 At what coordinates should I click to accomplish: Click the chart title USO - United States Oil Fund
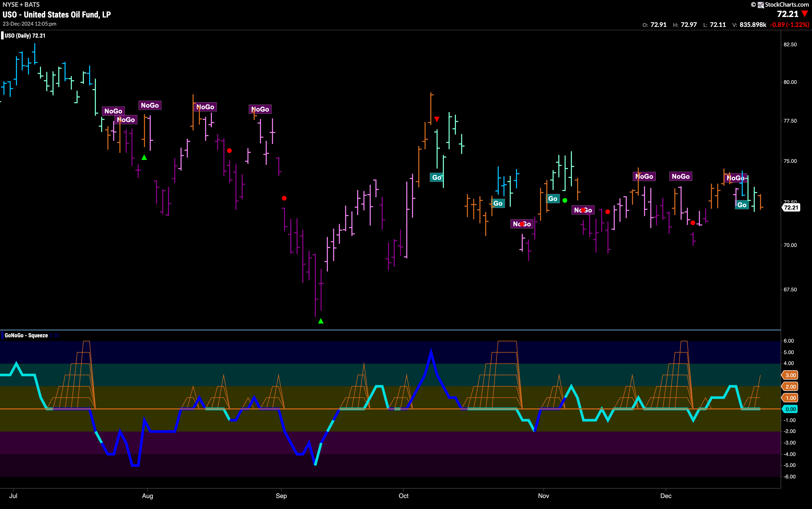[x=56, y=14]
